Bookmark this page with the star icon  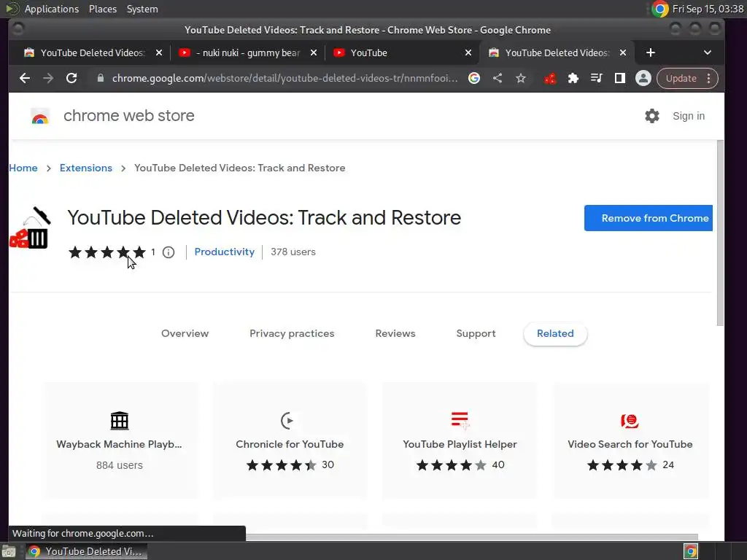[x=521, y=78]
